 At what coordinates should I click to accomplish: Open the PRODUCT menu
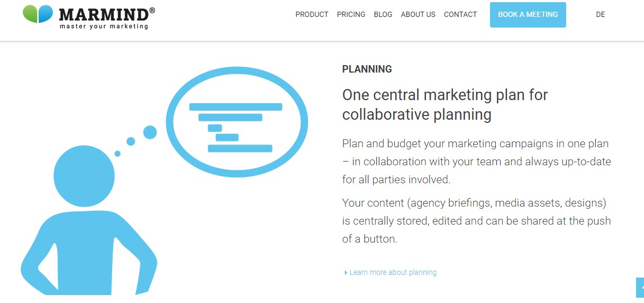click(312, 14)
